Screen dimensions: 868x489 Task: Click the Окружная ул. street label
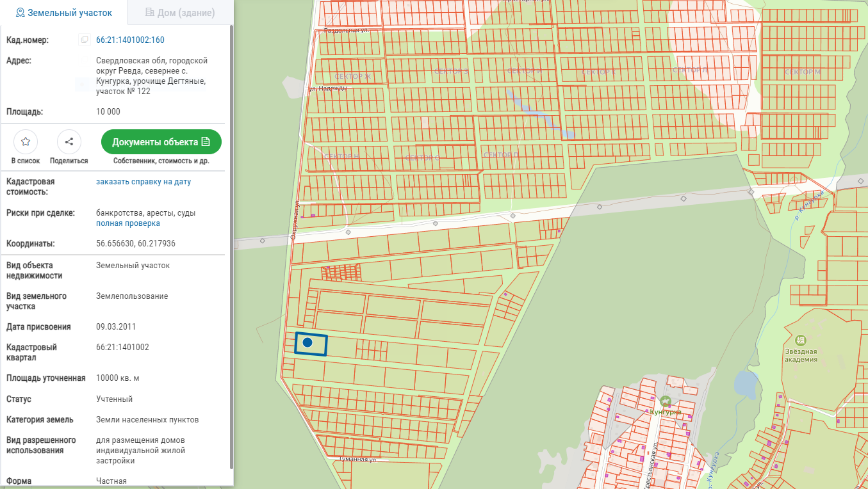click(x=295, y=221)
